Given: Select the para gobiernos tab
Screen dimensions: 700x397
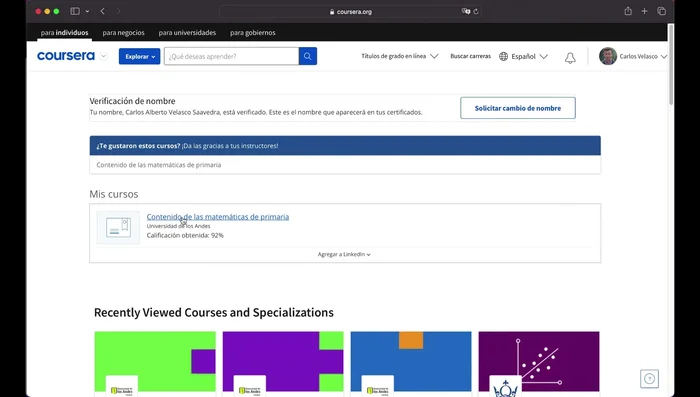Looking at the screenshot, I should (253, 33).
